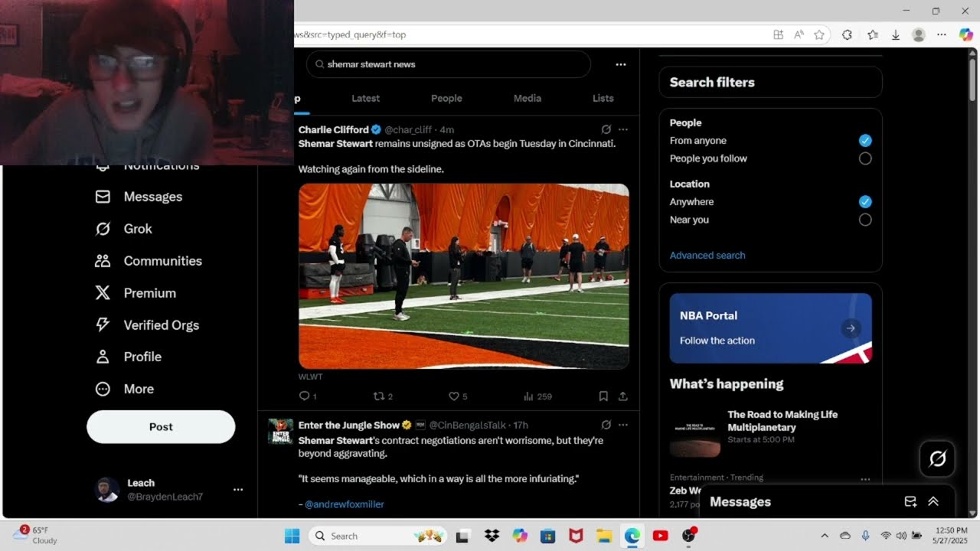This screenshot has height=551, width=980.
Task: Reply to Charlie Clifford's tweet
Action: point(307,396)
